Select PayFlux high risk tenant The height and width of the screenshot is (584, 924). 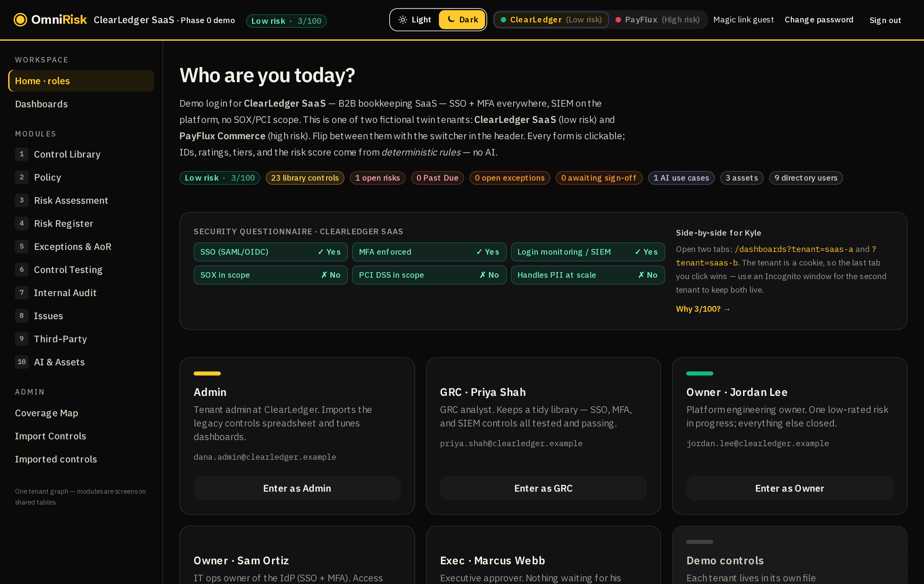657,20
